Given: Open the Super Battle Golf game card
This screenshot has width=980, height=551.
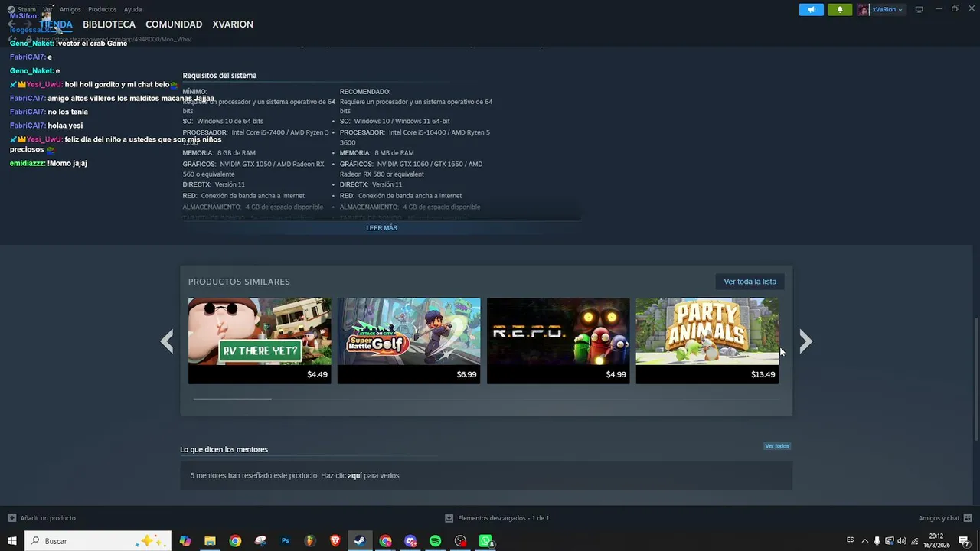Looking at the screenshot, I should tap(409, 341).
